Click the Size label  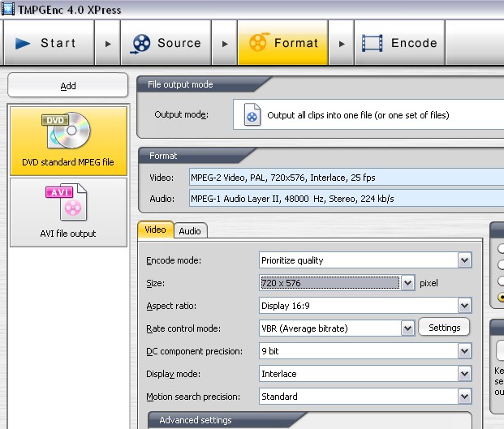[156, 283]
